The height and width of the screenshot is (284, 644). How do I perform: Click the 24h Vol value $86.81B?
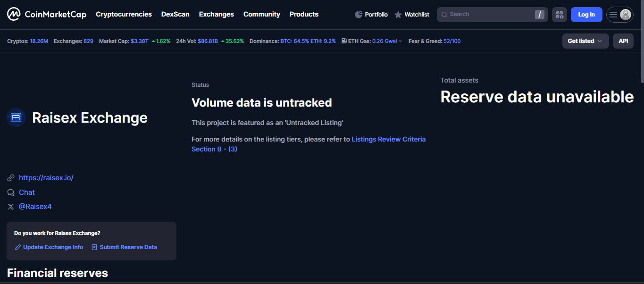208,41
